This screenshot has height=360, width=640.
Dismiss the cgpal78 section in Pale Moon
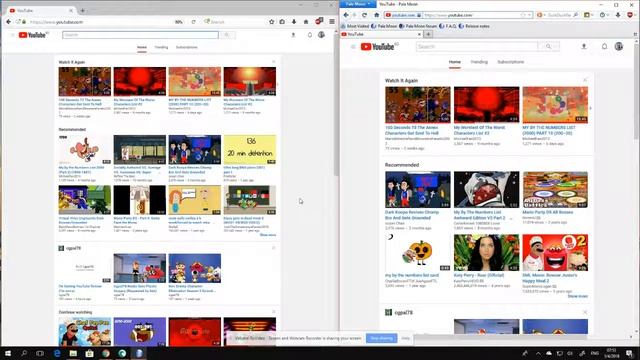tap(585, 313)
